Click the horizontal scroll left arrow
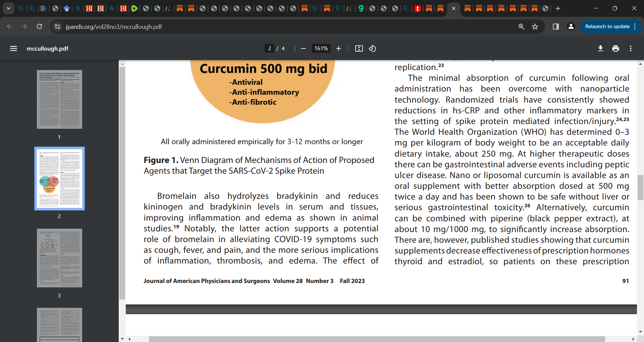This screenshot has width=644, height=342. [x=129, y=339]
